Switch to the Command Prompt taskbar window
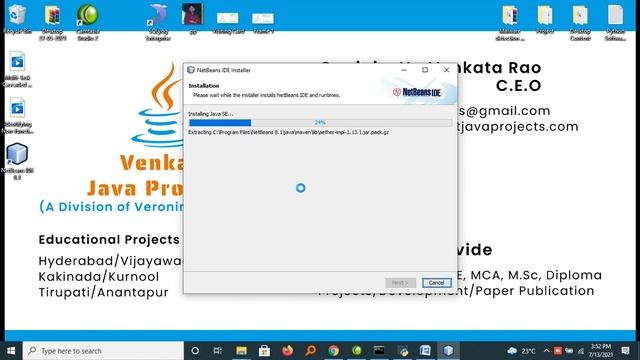This screenshot has height=360, width=640. coord(379,351)
